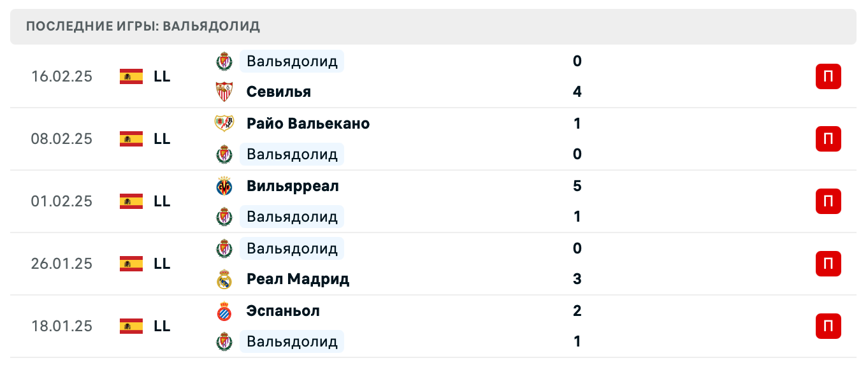The image size is (868, 372).
Task: Select the 26.01.25 match date
Action: (x=62, y=264)
